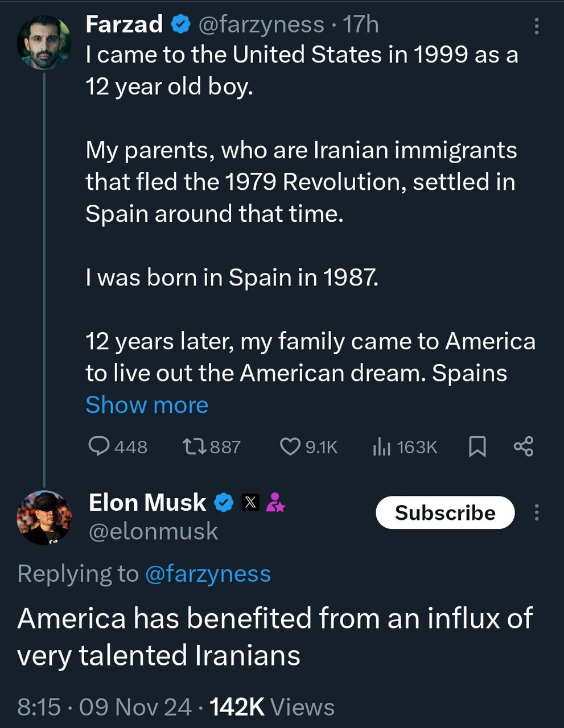The height and width of the screenshot is (728, 564).
Task: Like Farzad's post with heart icon
Action: [x=290, y=446]
